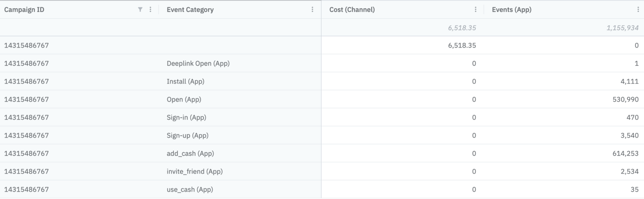Click the 6,518.35 cost total in summary row
Viewport: 644px width, 199px height.
pos(462,28)
